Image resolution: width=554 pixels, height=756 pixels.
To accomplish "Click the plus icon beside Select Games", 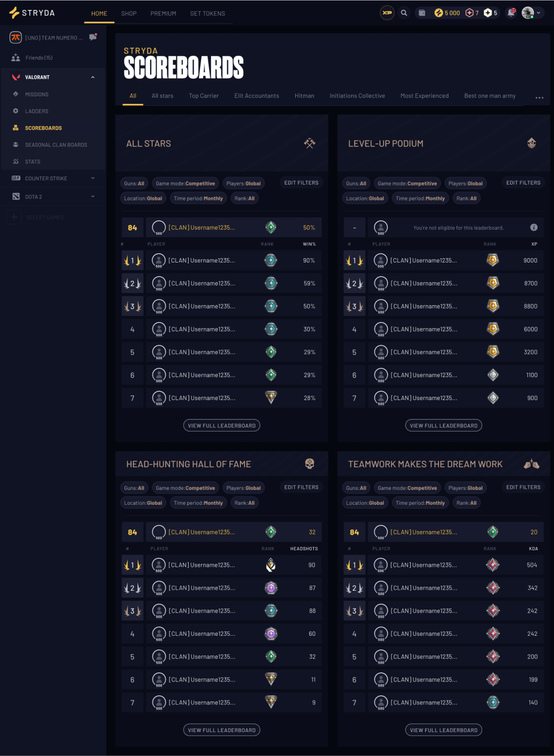I will (14, 217).
